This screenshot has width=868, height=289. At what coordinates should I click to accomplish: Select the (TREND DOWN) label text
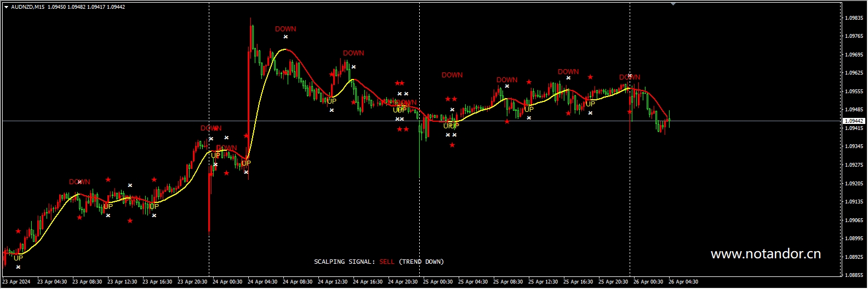[x=421, y=262]
